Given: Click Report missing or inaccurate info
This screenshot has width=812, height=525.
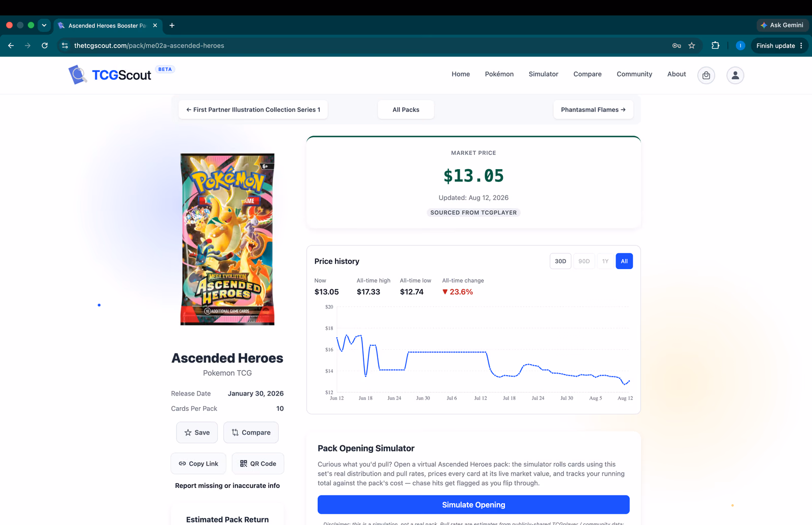Looking at the screenshot, I should coord(227,486).
